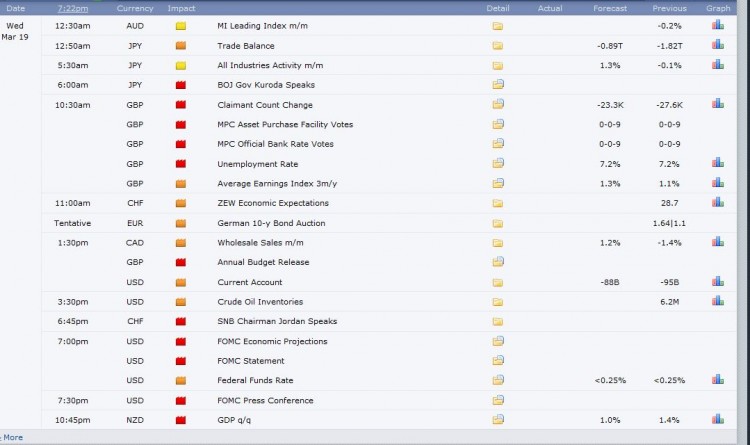Click the yellow impact icon for MI Leading Index
Image resolution: width=750 pixels, height=445 pixels.
click(181, 26)
